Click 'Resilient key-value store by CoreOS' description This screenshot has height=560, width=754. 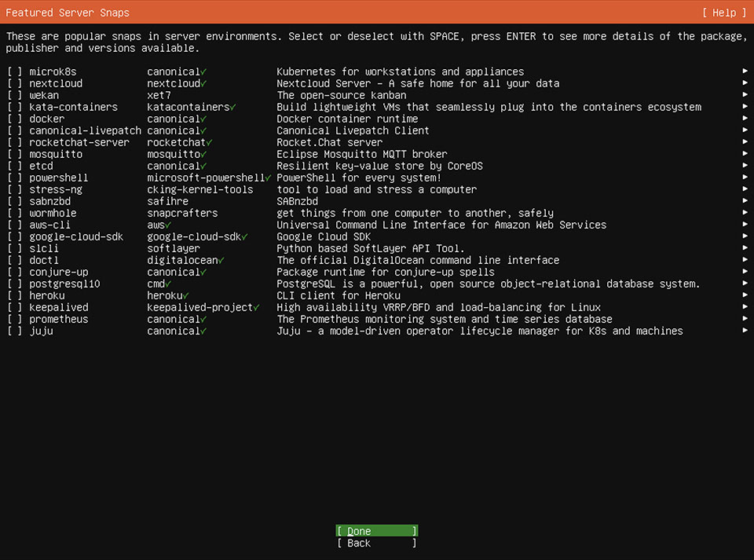(x=379, y=166)
